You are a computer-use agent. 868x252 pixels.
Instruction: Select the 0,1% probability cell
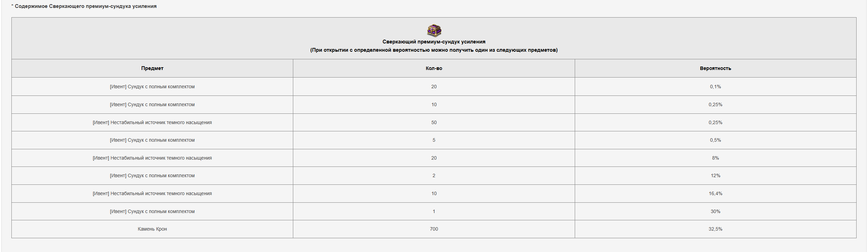715,87
